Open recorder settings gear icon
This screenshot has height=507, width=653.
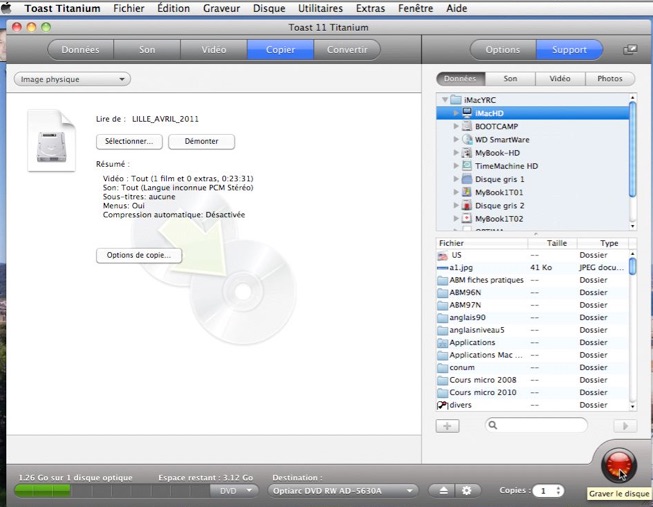[x=467, y=490]
